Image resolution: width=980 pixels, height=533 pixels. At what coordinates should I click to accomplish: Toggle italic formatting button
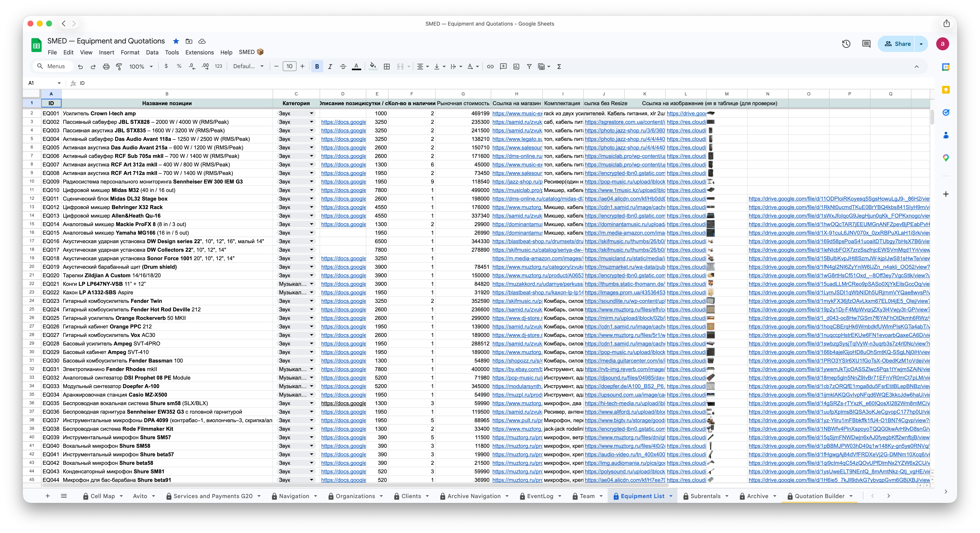[330, 67]
